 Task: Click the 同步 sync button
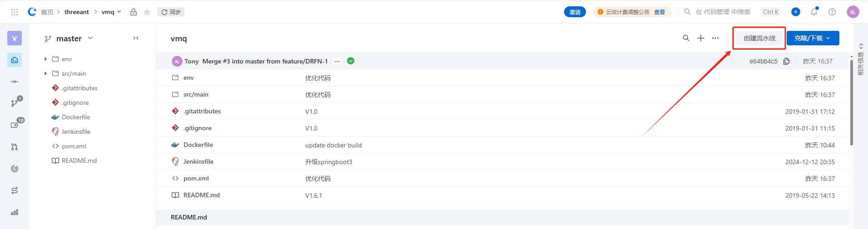tap(171, 12)
